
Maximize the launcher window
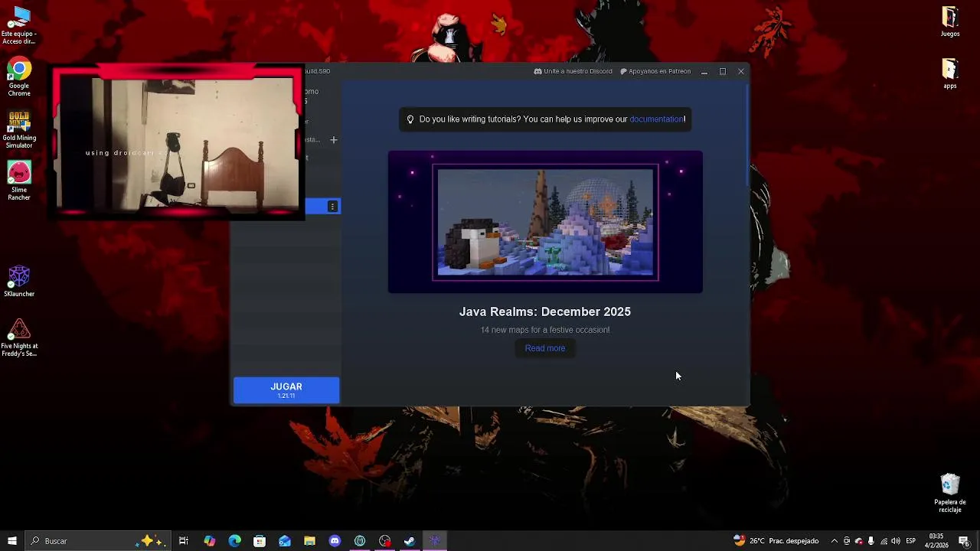723,71
